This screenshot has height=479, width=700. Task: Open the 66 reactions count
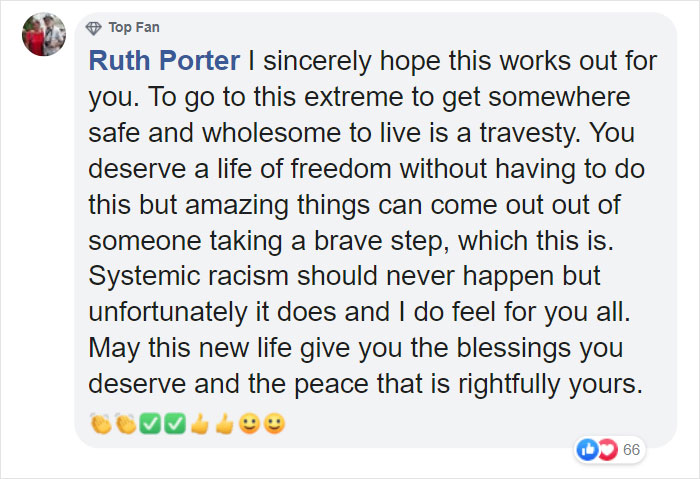click(631, 450)
